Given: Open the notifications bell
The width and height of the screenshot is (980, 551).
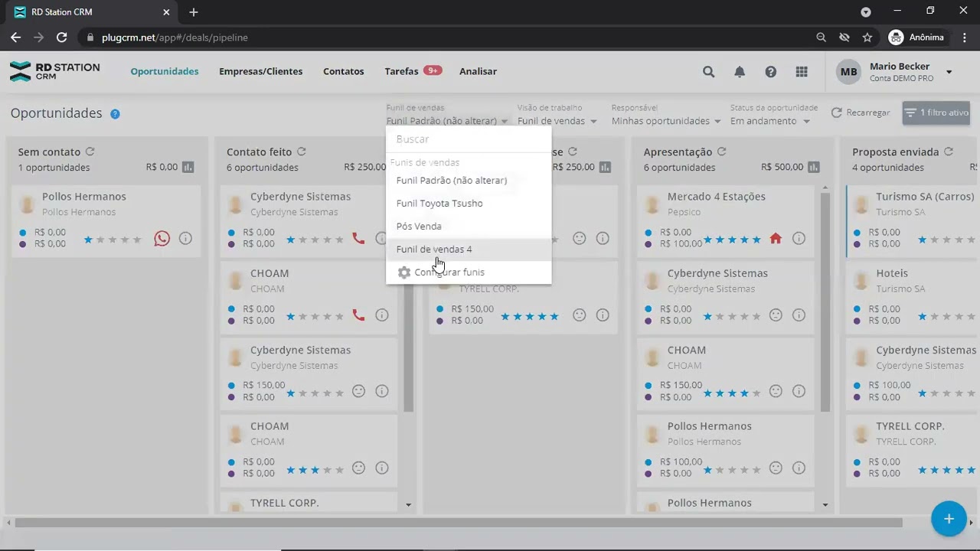Looking at the screenshot, I should point(740,72).
